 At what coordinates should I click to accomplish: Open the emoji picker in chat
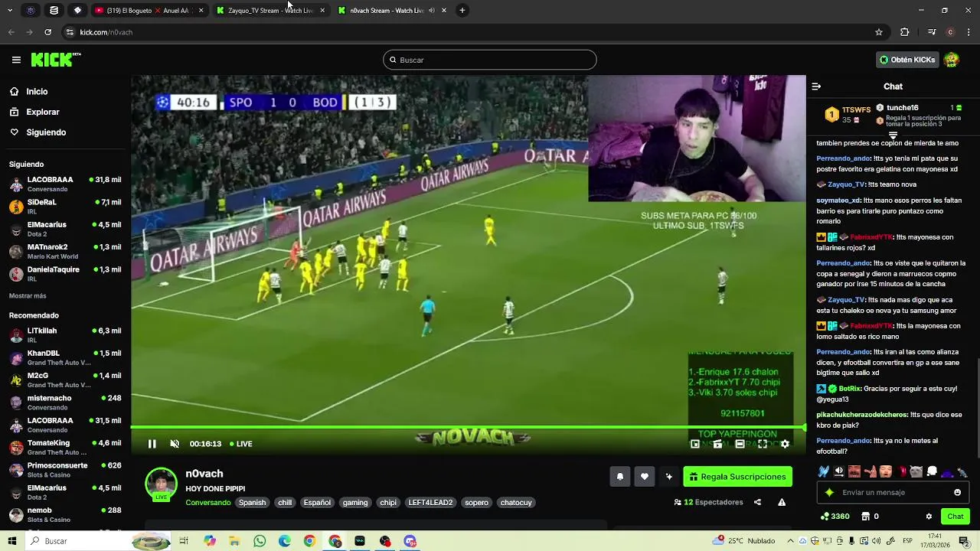pyautogui.click(x=957, y=492)
